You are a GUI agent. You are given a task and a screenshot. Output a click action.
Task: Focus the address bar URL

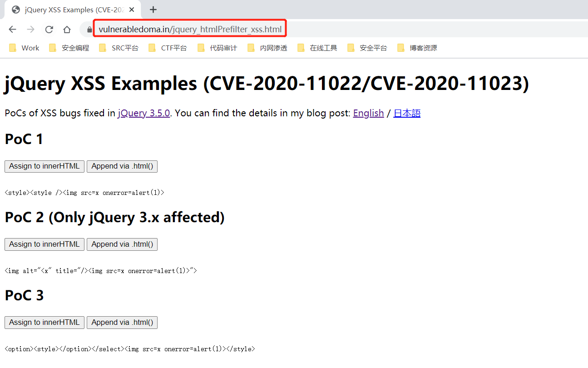coord(190,30)
